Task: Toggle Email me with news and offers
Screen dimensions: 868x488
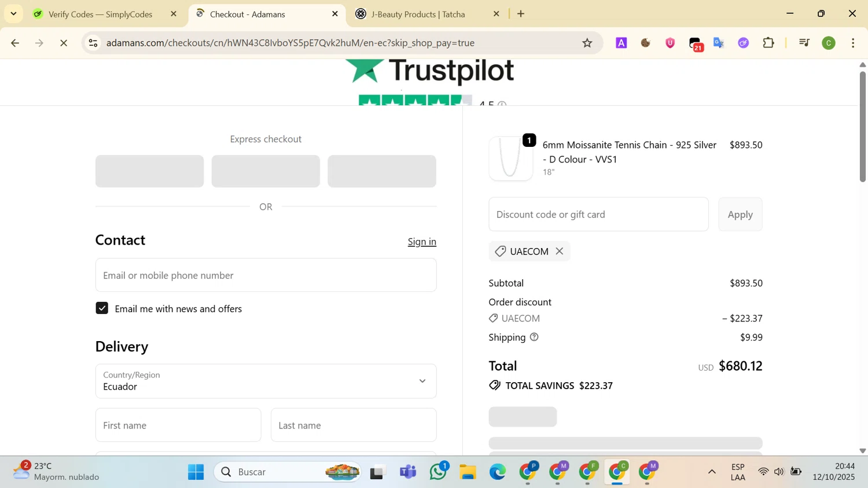Action: pos(102,308)
